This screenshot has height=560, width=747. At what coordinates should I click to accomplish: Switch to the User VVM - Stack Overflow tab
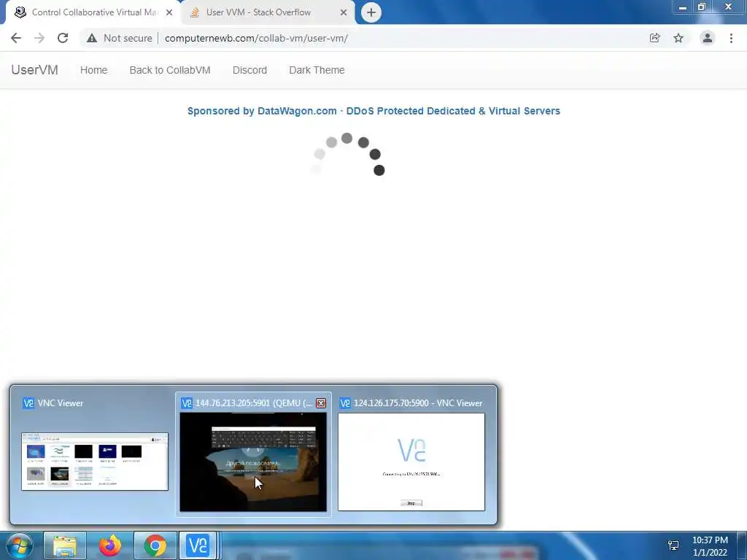pos(268,12)
